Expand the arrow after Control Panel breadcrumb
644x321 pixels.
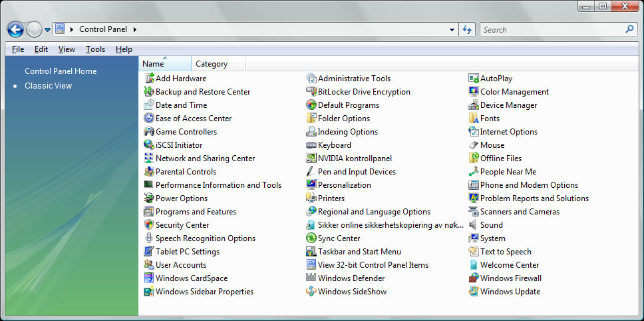pos(135,29)
